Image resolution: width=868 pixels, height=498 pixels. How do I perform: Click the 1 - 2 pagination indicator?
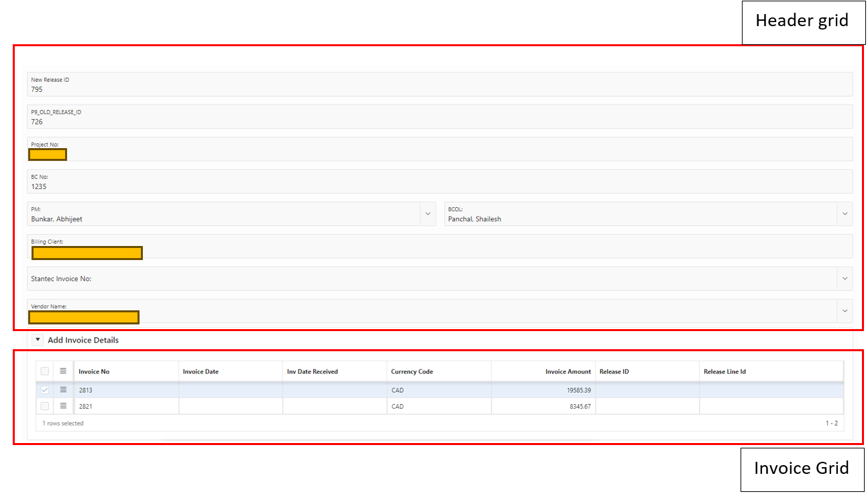click(832, 422)
